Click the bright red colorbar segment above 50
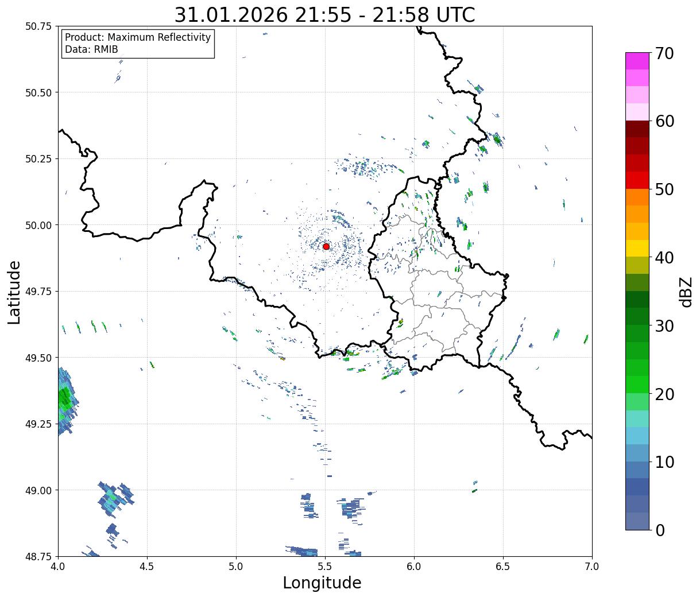The image size is (700, 597). (x=637, y=180)
